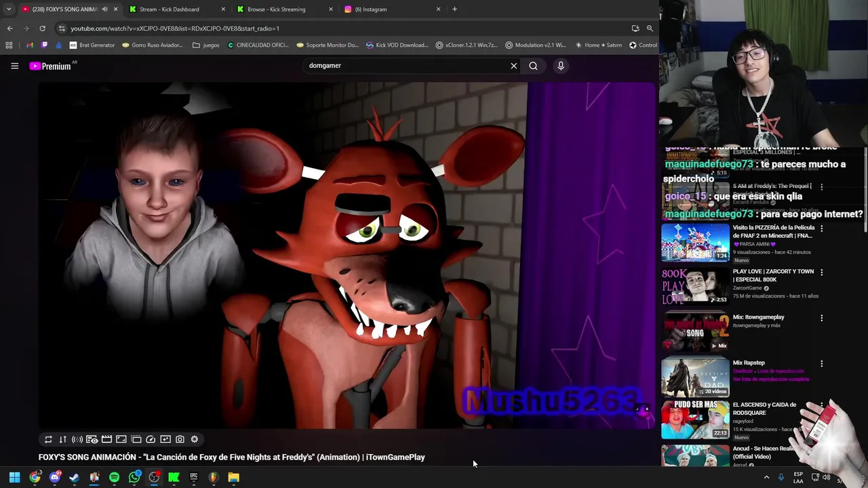Open Steam from the taskbar
The image size is (868, 488).
coord(74,477)
